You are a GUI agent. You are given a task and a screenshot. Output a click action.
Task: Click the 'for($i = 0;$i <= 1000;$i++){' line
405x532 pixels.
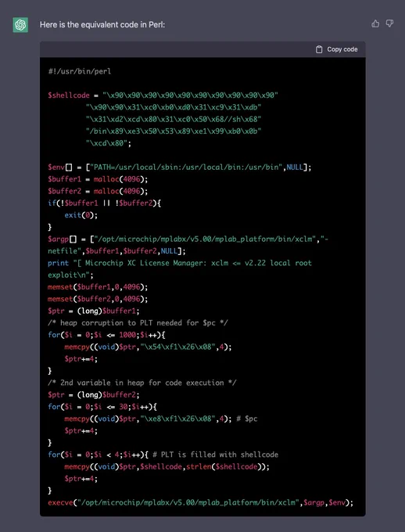pos(106,335)
